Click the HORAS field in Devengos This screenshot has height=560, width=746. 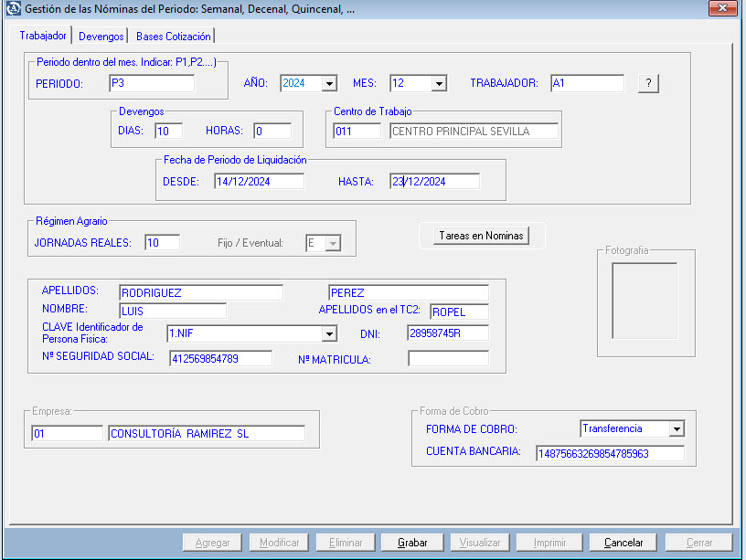pyautogui.click(x=272, y=132)
